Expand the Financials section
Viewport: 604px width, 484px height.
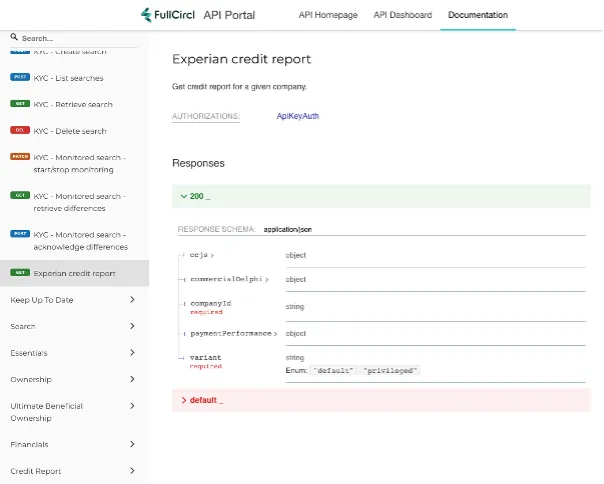point(74,445)
